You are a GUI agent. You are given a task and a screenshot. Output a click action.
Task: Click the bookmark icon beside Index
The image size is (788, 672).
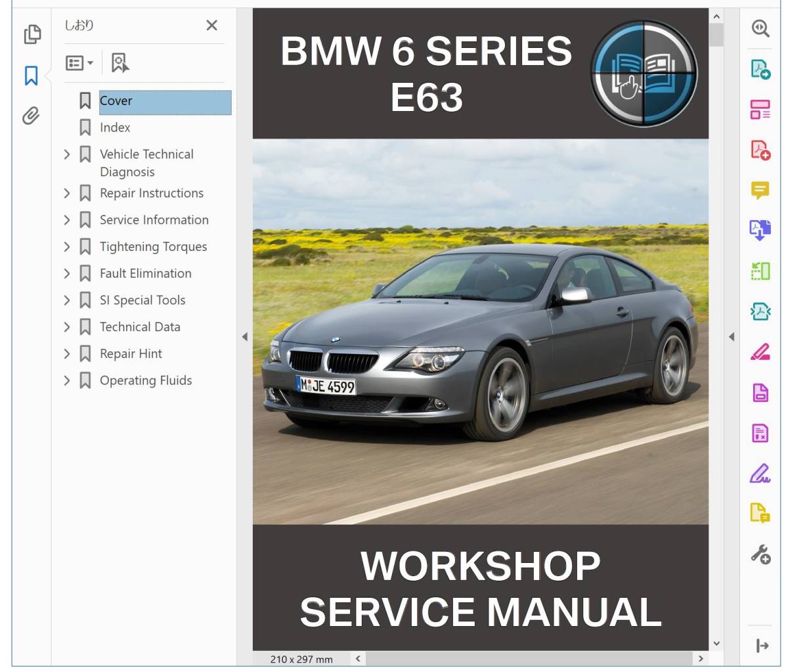85,127
